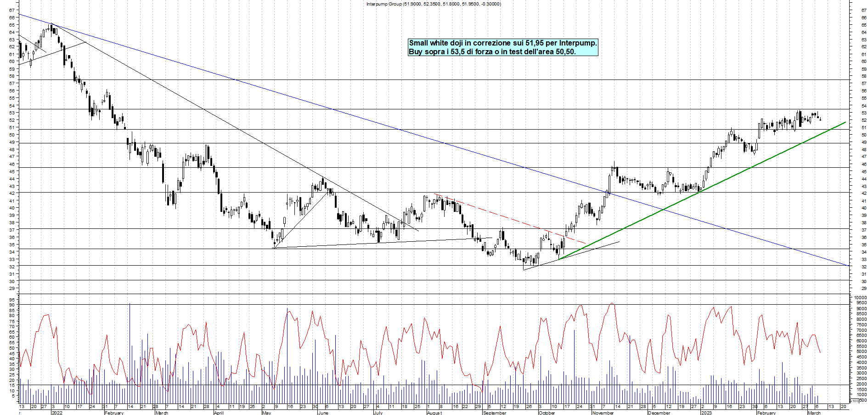Click the '95' oscillator scale label

pyautogui.click(x=11, y=300)
